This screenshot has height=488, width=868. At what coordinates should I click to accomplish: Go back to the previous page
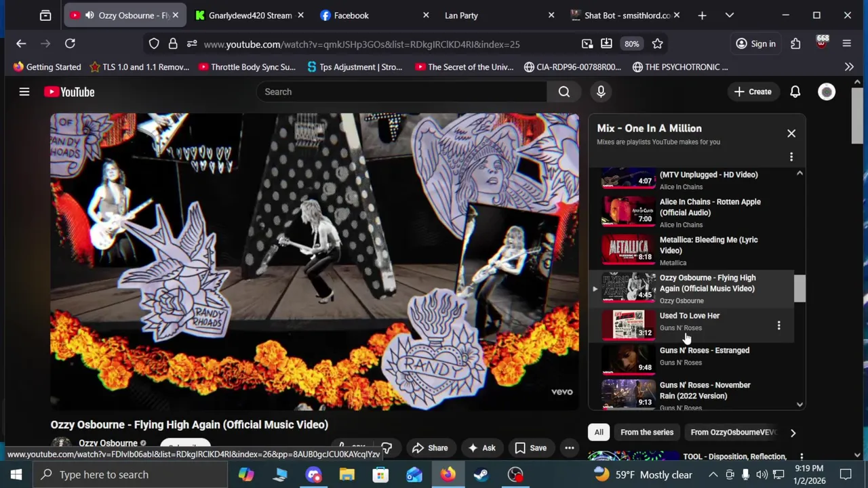21,43
